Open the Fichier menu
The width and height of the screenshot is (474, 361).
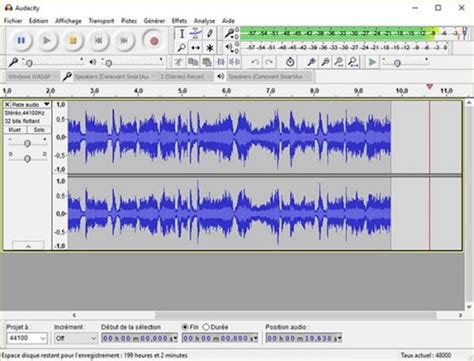click(x=13, y=21)
